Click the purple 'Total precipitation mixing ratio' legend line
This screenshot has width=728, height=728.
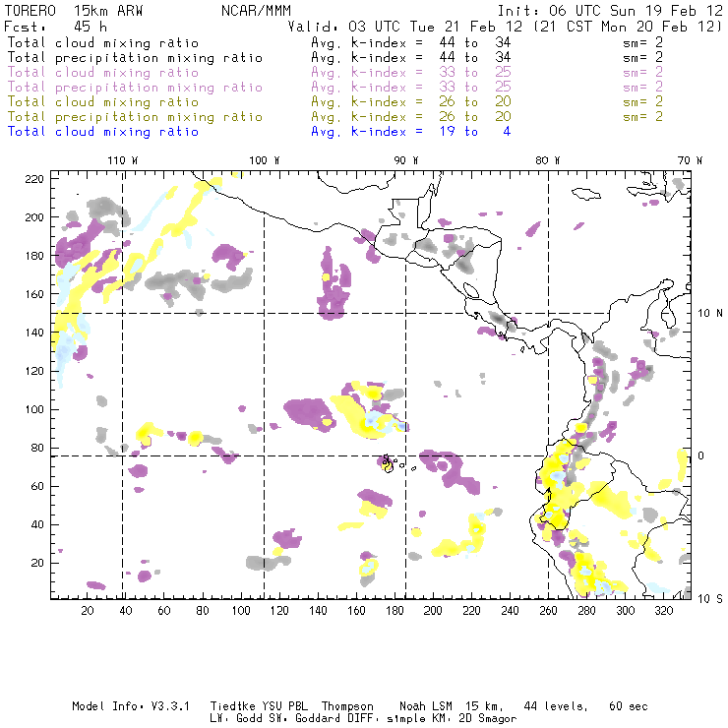click(135, 88)
